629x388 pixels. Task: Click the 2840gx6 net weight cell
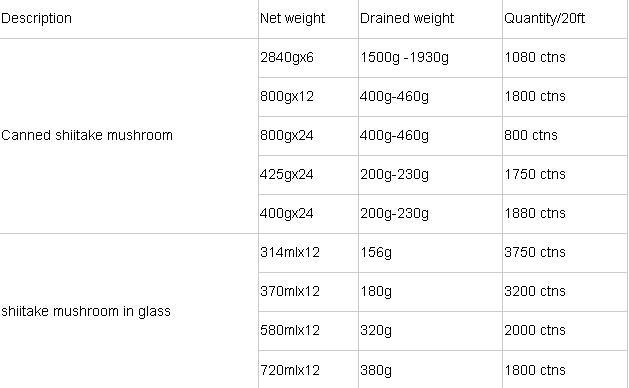308,58
